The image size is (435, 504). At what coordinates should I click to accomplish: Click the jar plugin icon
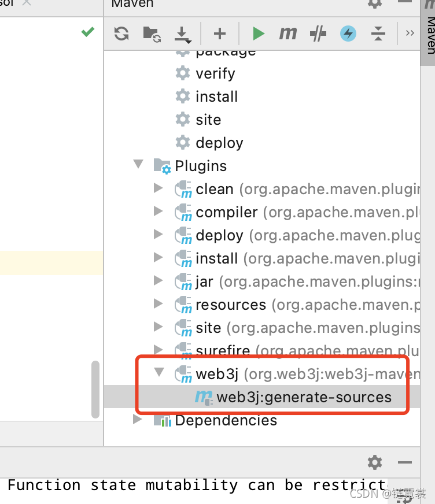pyautogui.click(x=183, y=282)
